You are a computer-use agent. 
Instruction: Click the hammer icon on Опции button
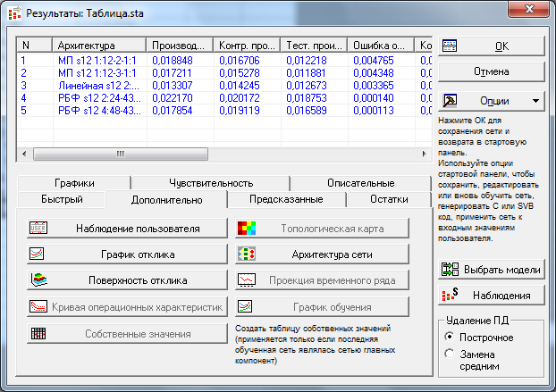(450, 101)
